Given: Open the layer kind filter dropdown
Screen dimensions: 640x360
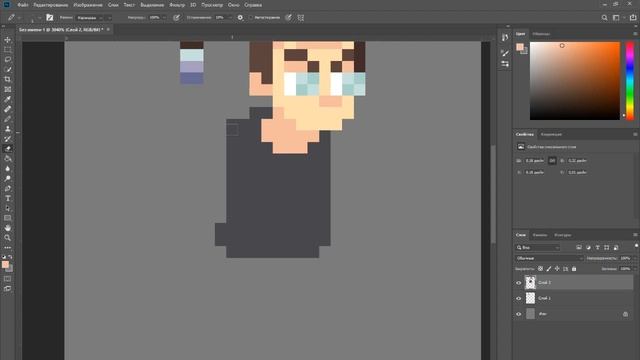Looking at the screenshot, I should 538,247.
